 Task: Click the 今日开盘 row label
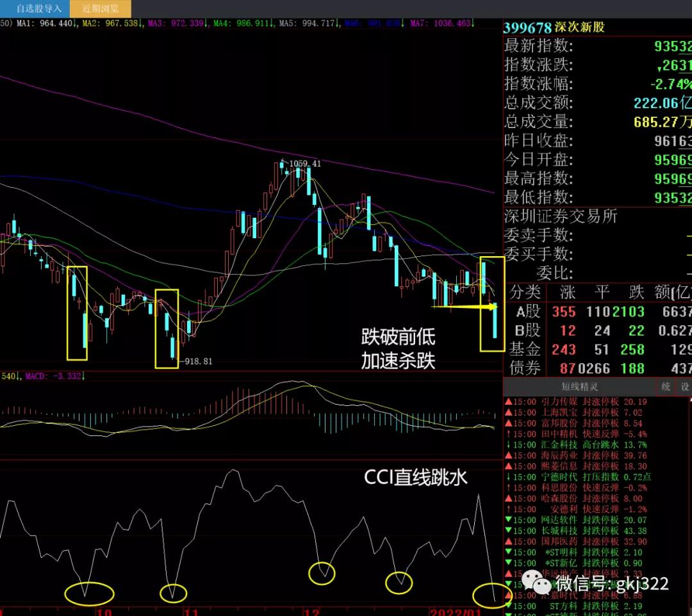[538, 159]
